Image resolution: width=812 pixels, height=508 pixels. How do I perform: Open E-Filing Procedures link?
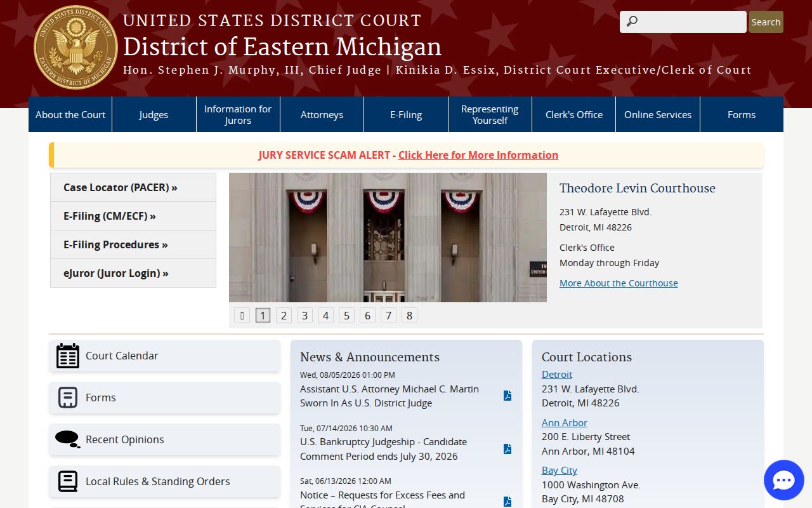pyautogui.click(x=133, y=244)
